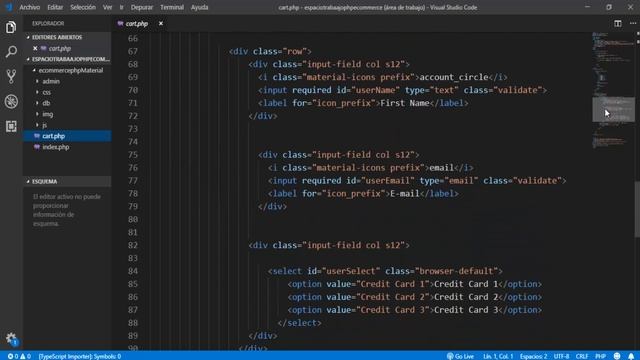Click the Explorador panel title
Viewport: 640px width, 360px height.
(48, 24)
